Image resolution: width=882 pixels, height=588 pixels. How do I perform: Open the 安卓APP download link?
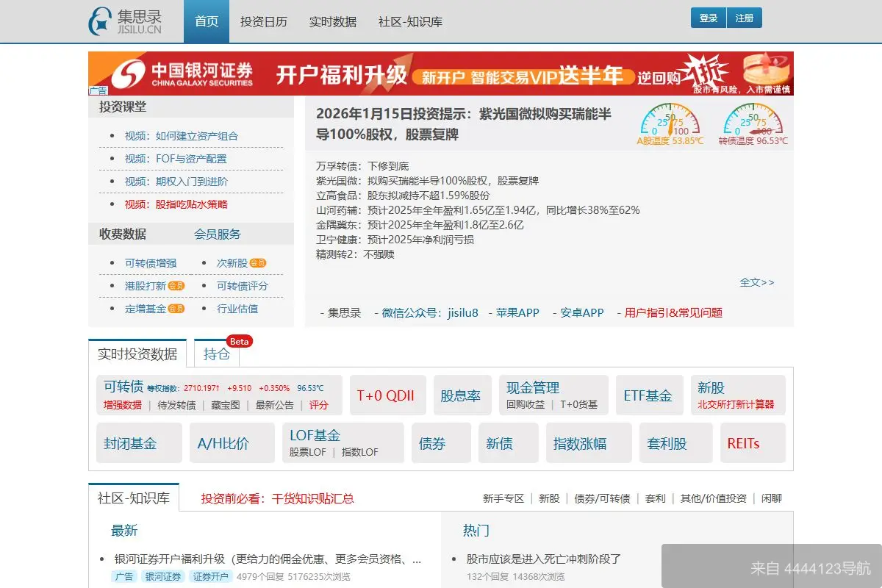pyautogui.click(x=581, y=312)
